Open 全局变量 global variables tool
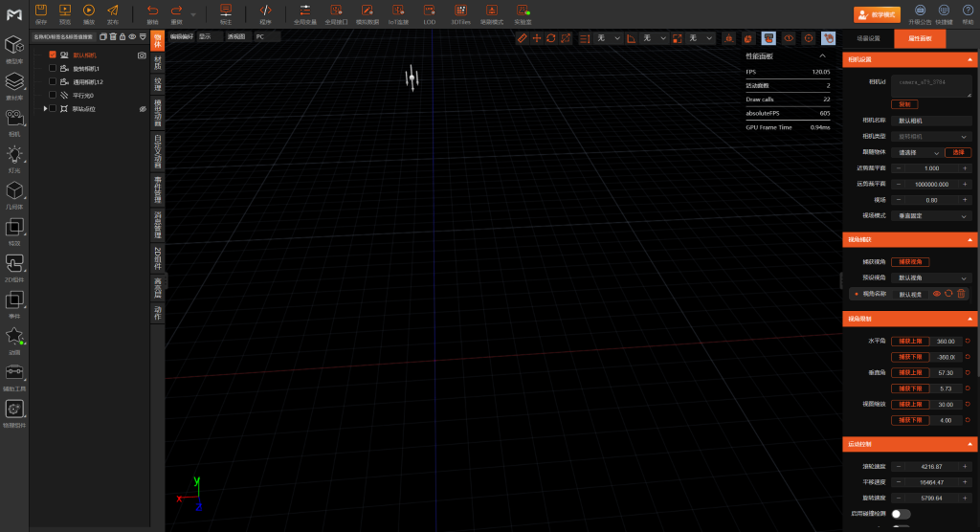The image size is (980, 532). (x=305, y=10)
